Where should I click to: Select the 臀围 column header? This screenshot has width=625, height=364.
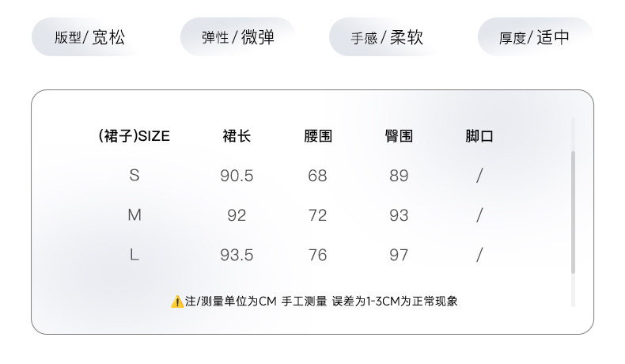tap(399, 136)
